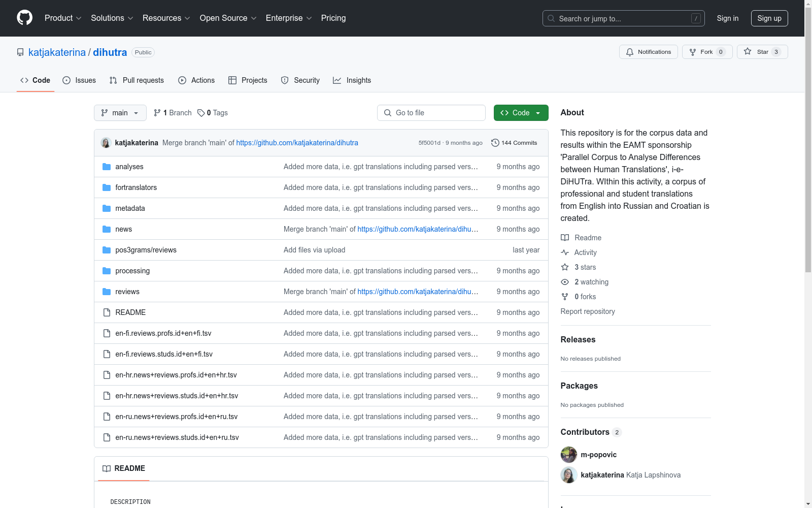Focus the Go to file input

[431, 113]
